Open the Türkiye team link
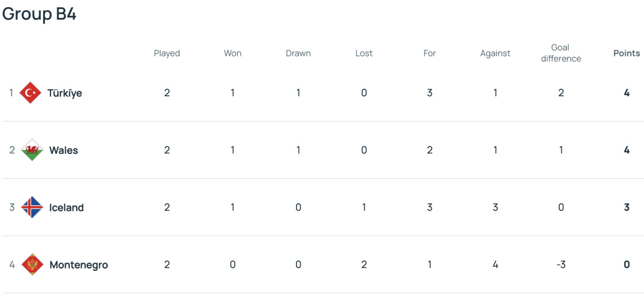This screenshot has width=644, height=297. click(65, 93)
